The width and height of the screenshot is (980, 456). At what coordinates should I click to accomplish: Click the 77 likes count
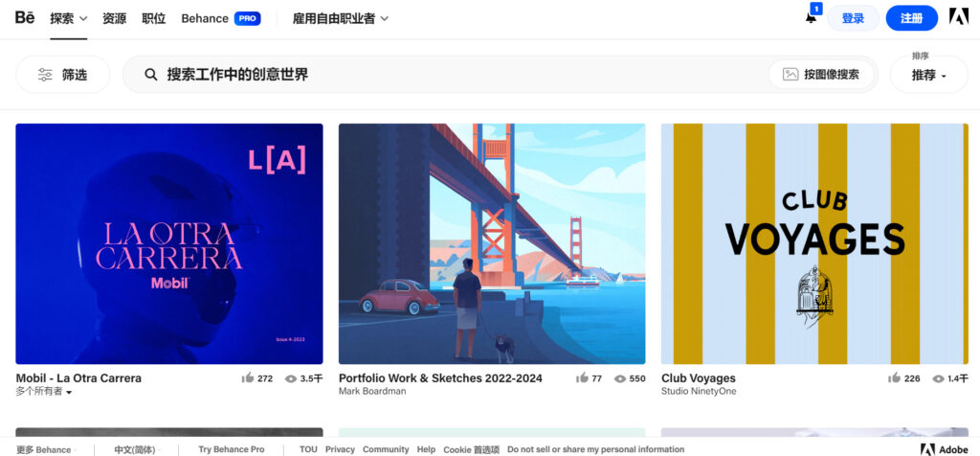[x=597, y=378]
